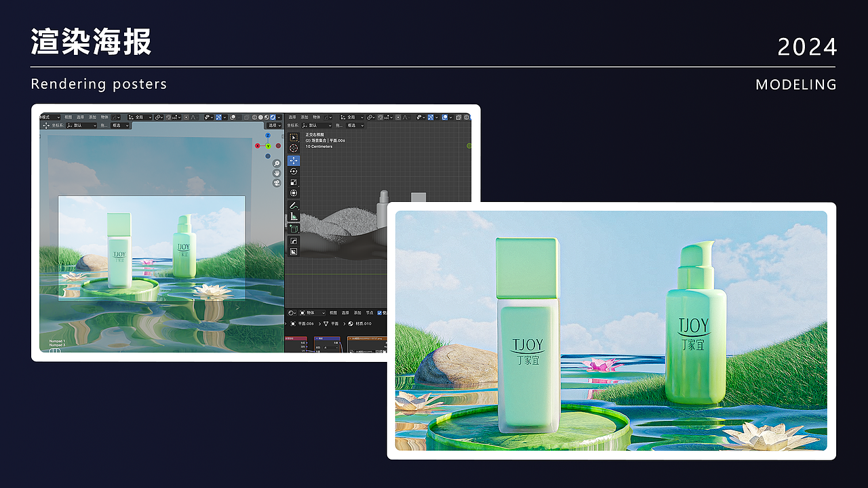Click the 平面.006 object breadcrumb in node editor

pos(302,324)
